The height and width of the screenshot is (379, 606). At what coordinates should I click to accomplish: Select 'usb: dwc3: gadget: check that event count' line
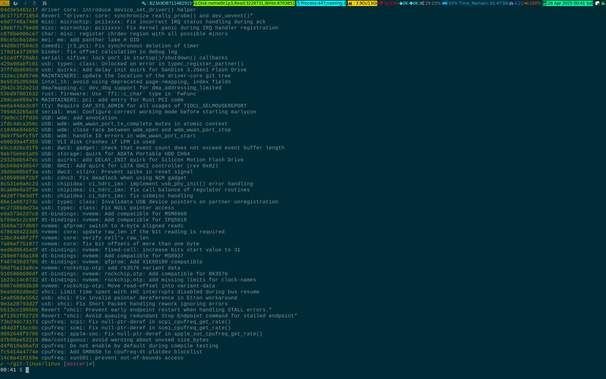pyautogui.click(x=142, y=148)
